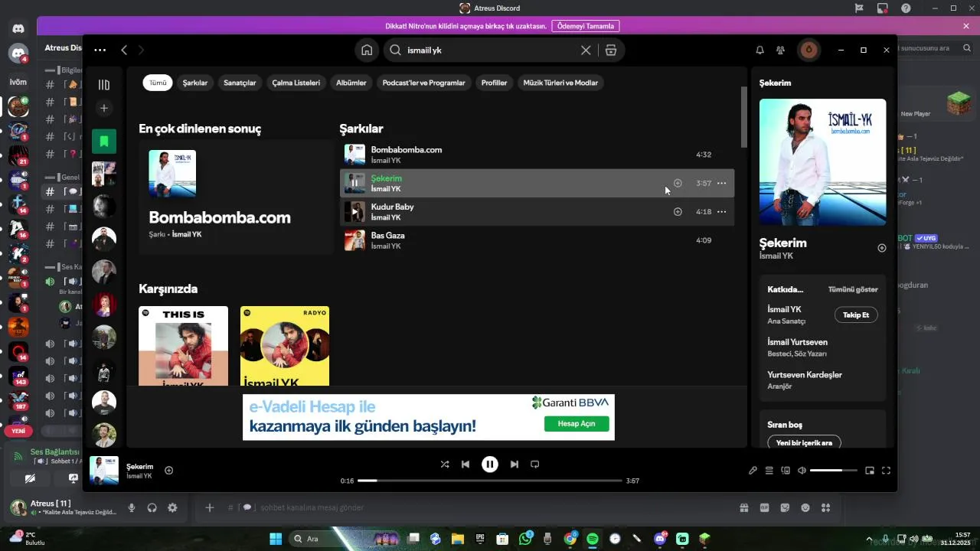Collapse Your Library sidebar
This screenshot has height=551, width=980.
coord(104,85)
